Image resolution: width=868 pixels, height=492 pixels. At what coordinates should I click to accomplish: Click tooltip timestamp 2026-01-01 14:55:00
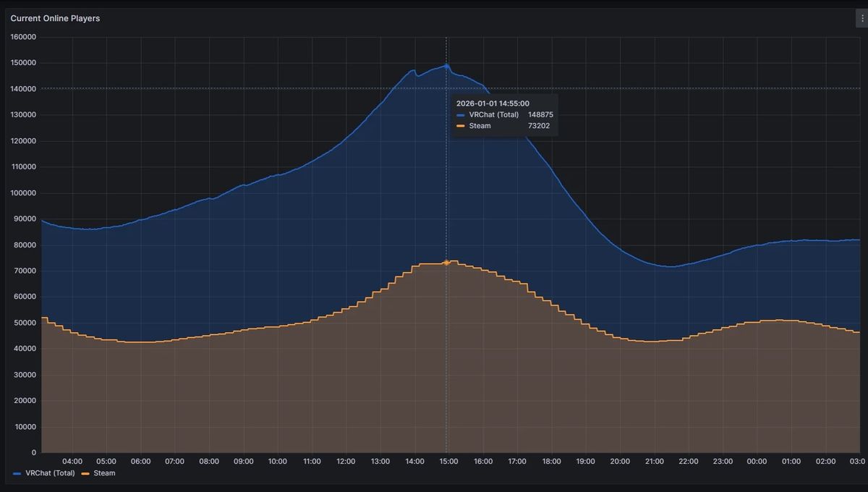click(493, 103)
